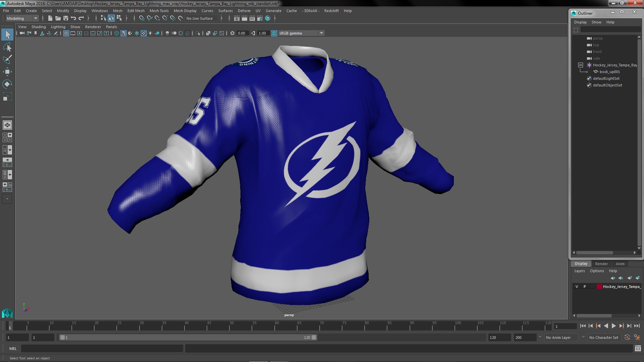Open a scene with folder icon
Screen dimensions: 644x362
point(58,18)
